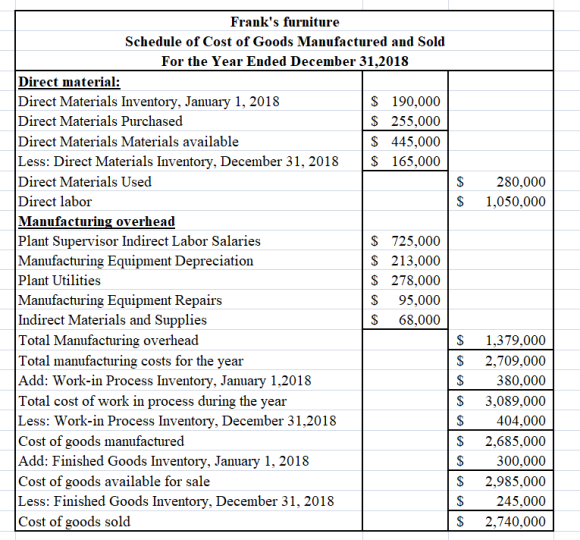Click Less: Finished Goods Inventory, December 31 label
Viewport: 580px width, 540px height.
[176, 502]
